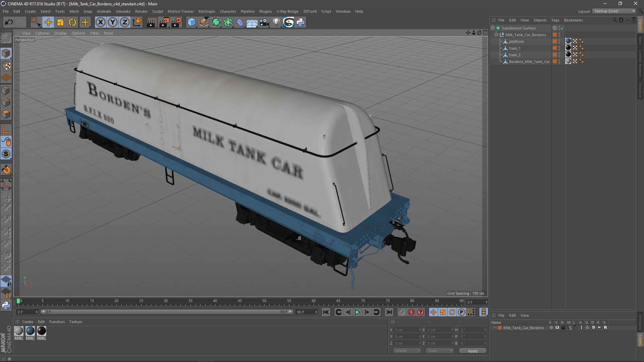Viewport: 644px width, 362px height.
Task: Click Make Editable icon in left toolbar
Action: click(x=6, y=38)
